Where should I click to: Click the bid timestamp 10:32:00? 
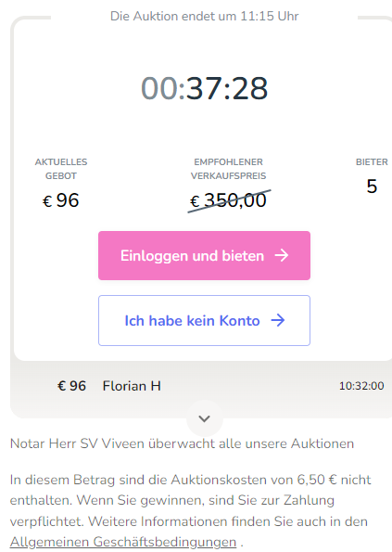361,386
